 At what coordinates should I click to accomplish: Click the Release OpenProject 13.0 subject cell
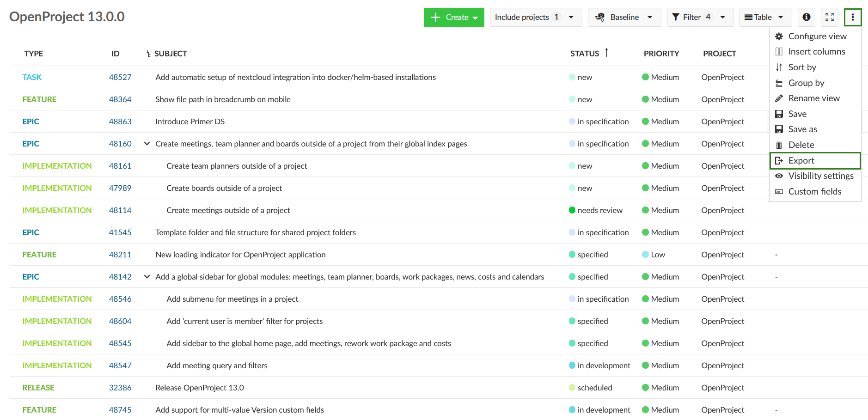click(x=200, y=388)
